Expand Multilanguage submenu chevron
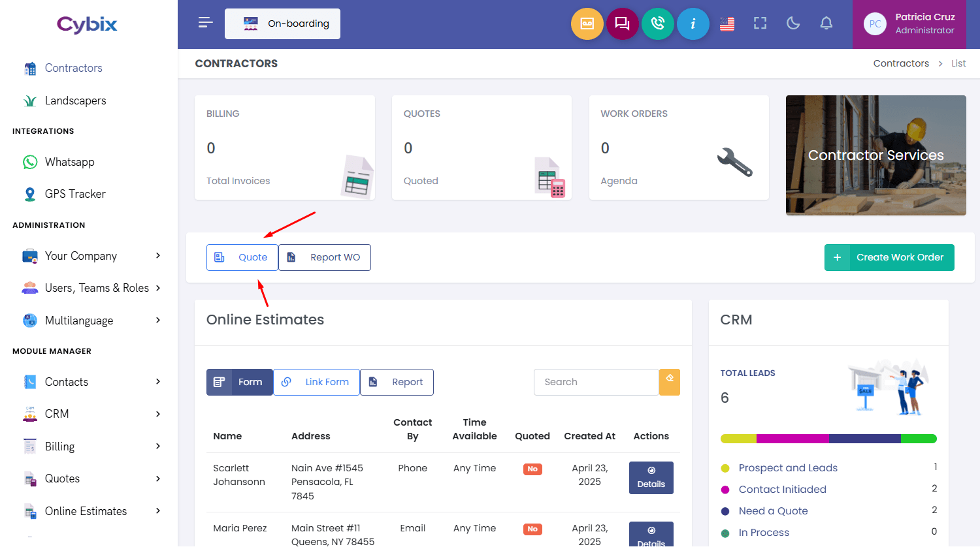 pos(158,320)
